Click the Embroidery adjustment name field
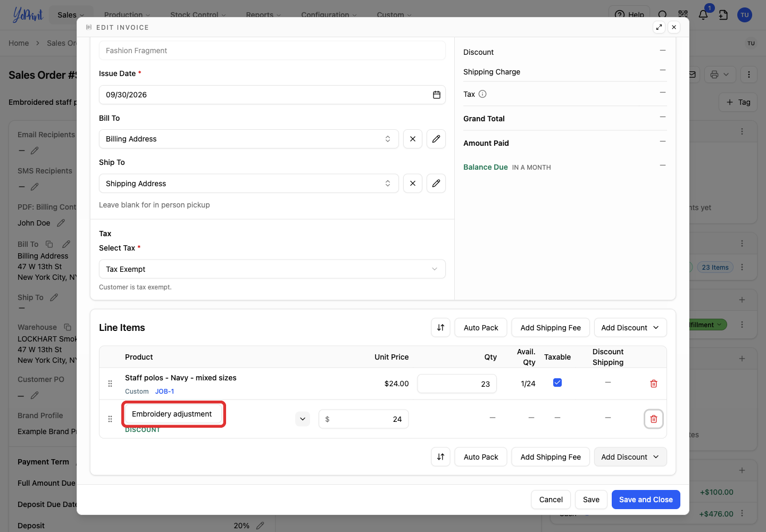The height and width of the screenshot is (532, 766). (x=173, y=414)
